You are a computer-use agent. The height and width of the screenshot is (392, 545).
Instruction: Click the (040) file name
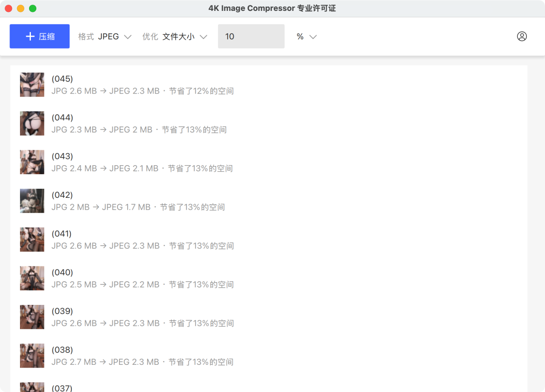click(62, 273)
